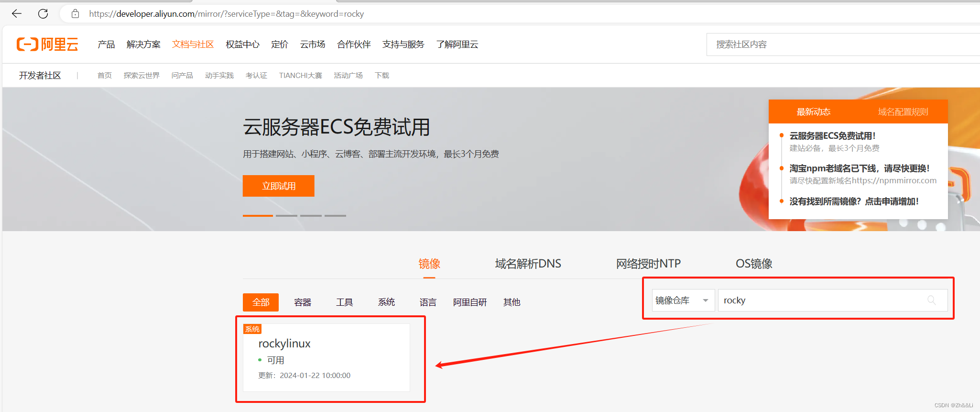Switch to 镜像 tab

click(429, 264)
